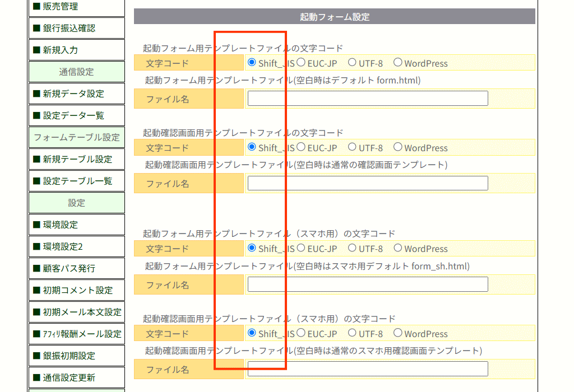Click text 起動確認画面用テンプレートファイルの文字コード

click(x=243, y=133)
